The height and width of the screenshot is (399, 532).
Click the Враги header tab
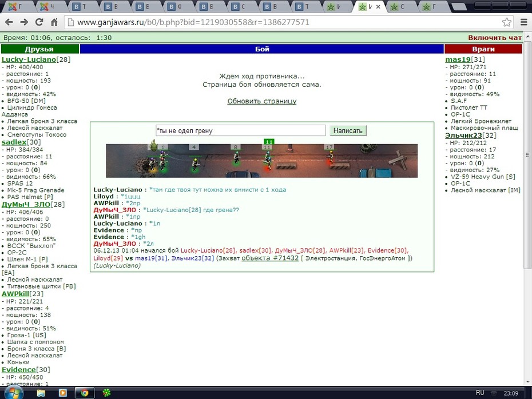pos(483,49)
